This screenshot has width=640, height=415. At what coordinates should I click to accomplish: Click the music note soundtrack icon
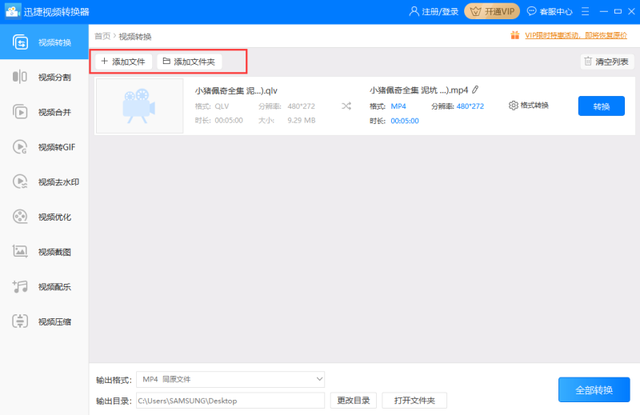tap(20, 286)
